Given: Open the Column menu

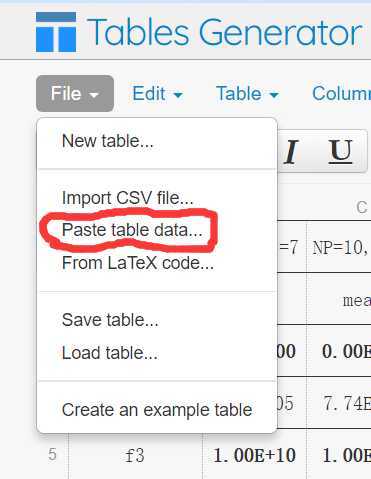Looking at the screenshot, I should click(341, 93).
